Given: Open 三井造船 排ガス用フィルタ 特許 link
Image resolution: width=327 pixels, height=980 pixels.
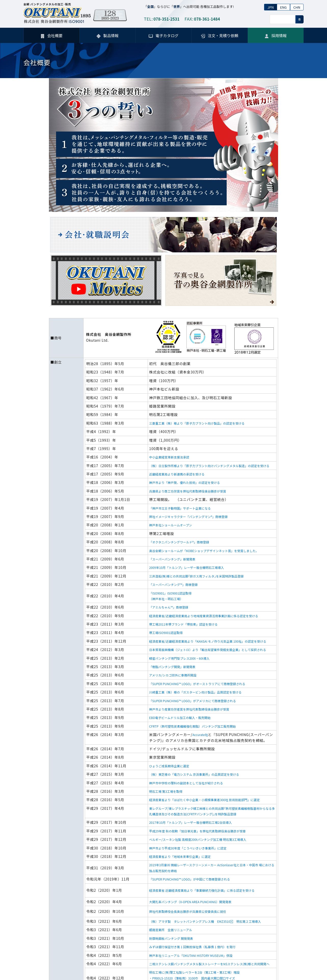Looking at the screenshot, I should click(196, 576).
